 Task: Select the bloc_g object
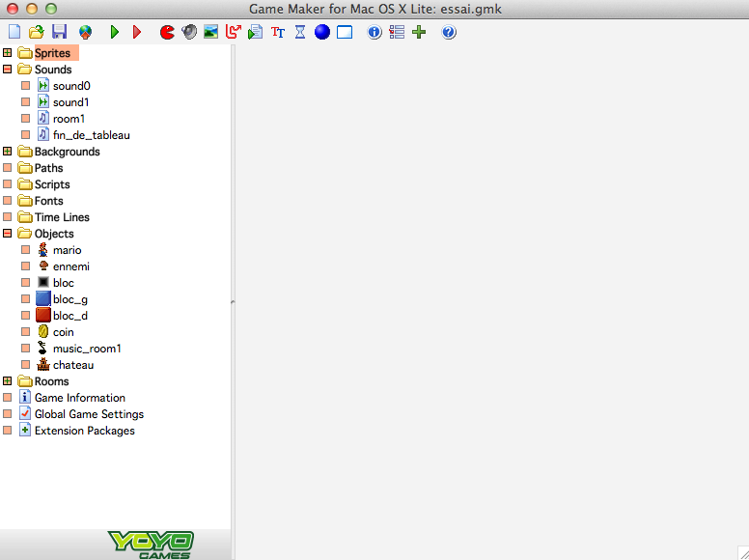click(70, 299)
